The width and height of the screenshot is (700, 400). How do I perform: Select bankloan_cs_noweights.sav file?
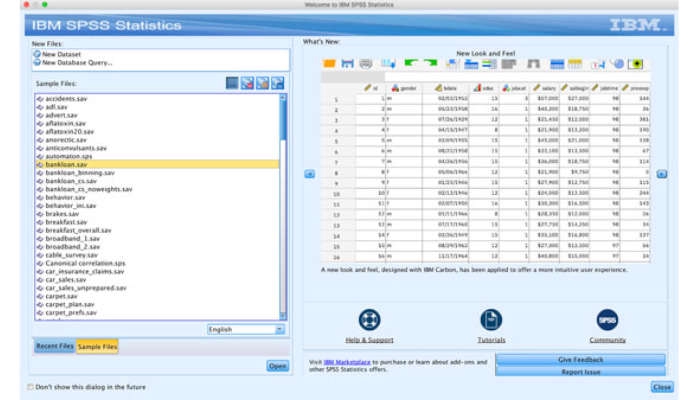157,189
